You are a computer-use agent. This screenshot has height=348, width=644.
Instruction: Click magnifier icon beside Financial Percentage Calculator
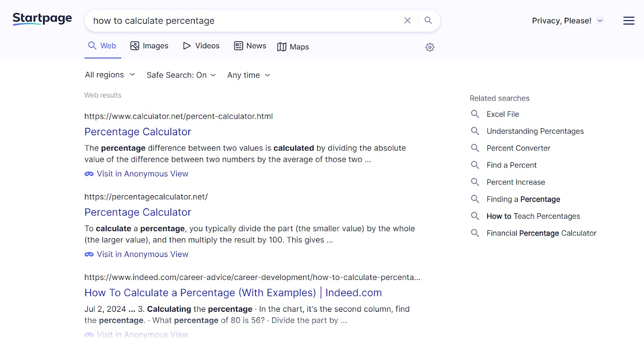475,233
